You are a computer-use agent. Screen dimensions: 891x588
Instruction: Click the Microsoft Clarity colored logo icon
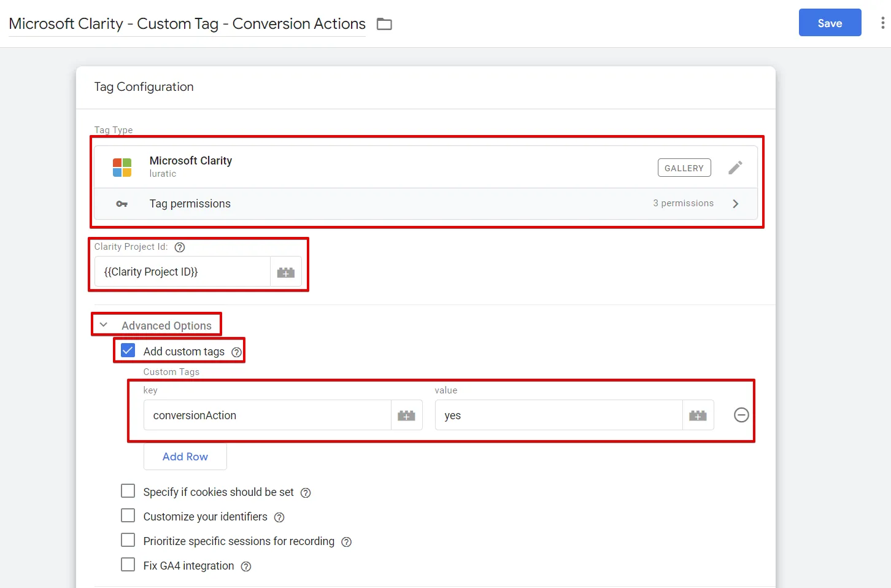tap(122, 167)
